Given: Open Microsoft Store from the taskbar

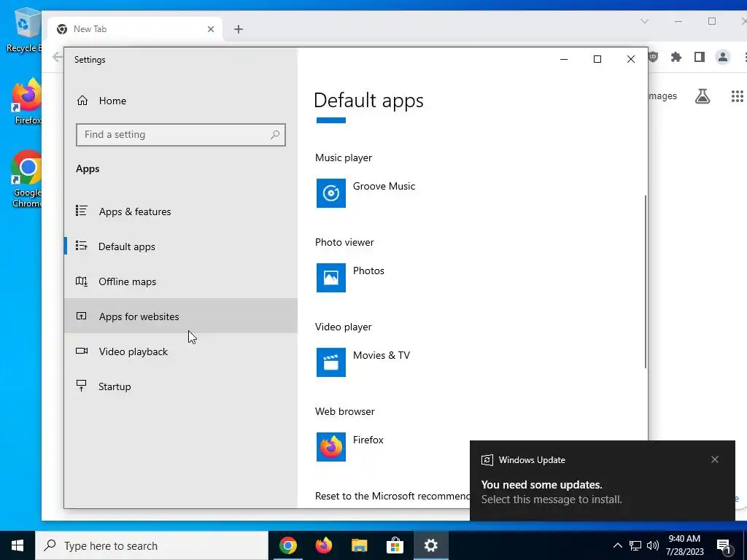Looking at the screenshot, I should point(395,545).
